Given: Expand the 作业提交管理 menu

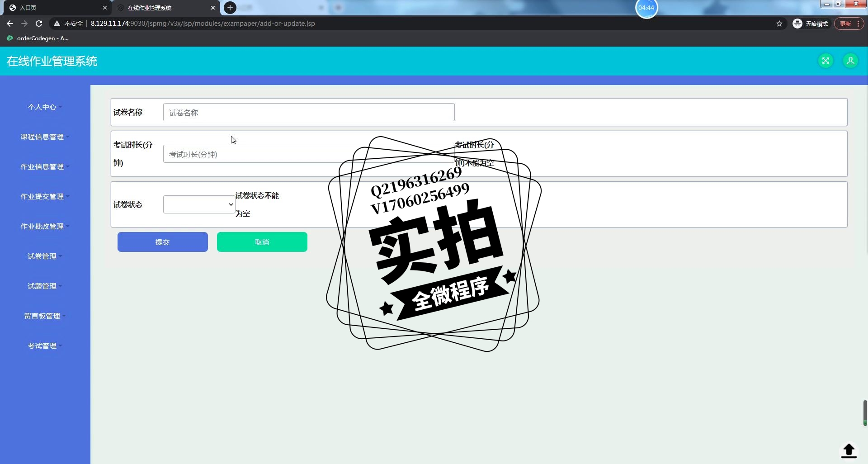Looking at the screenshot, I should coord(45,197).
